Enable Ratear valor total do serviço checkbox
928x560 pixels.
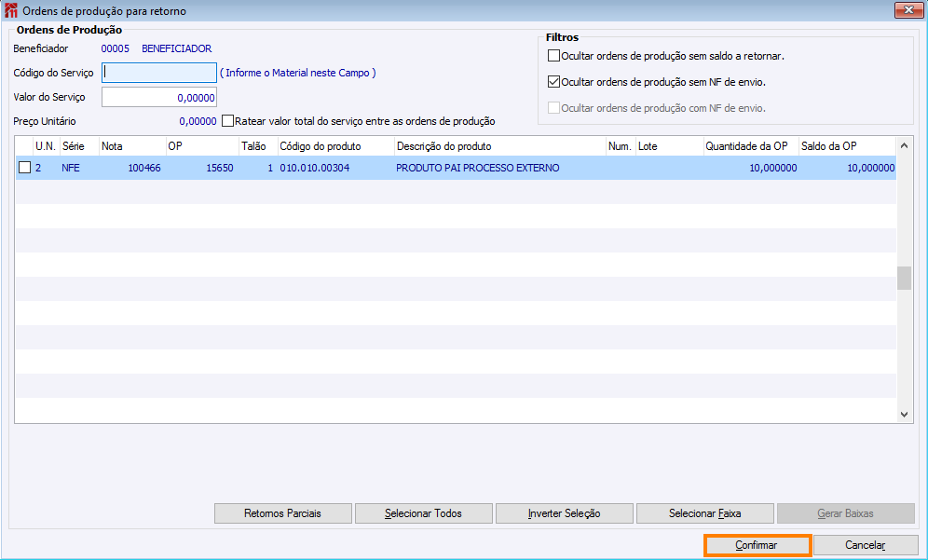(x=228, y=121)
